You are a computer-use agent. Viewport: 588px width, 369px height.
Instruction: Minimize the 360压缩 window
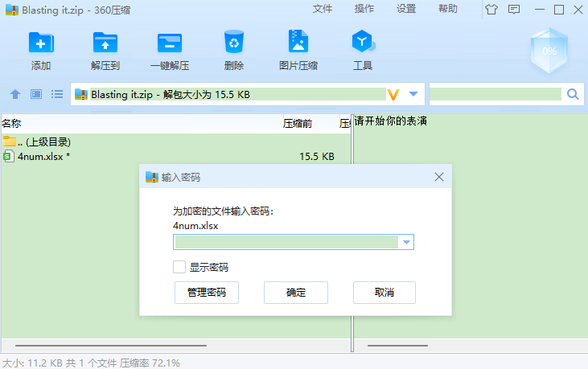click(x=540, y=10)
